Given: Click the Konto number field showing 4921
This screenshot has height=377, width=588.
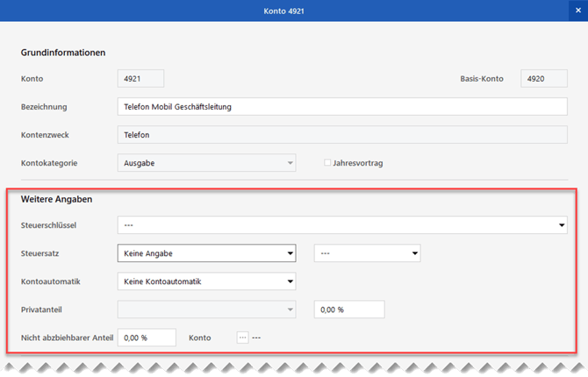Looking at the screenshot, I should 140,79.
